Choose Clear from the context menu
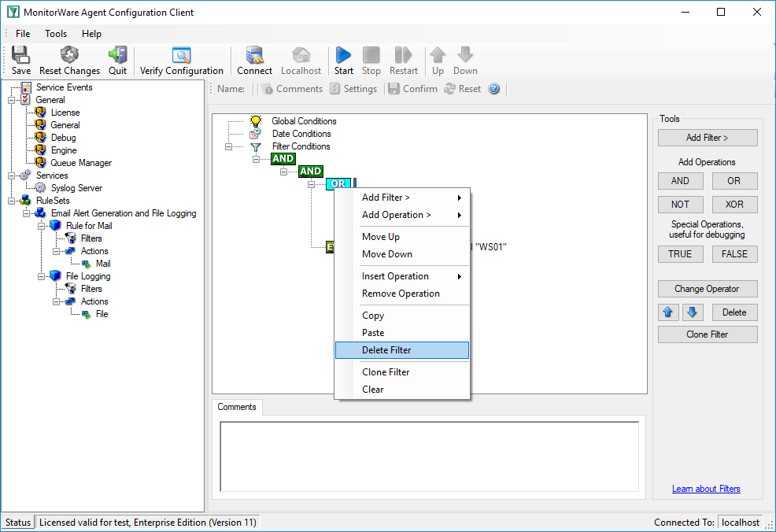This screenshot has width=776, height=532. coord(402,390)
